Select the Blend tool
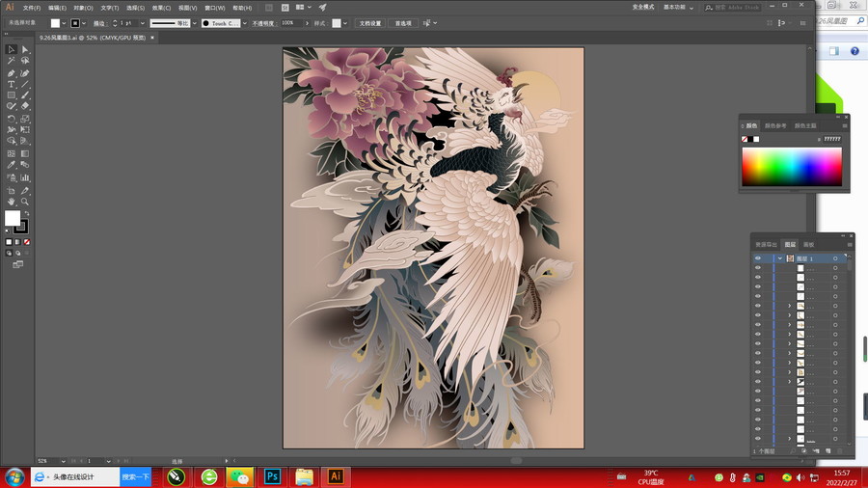This screenshot has height=488, width=868. click(25, 164)
